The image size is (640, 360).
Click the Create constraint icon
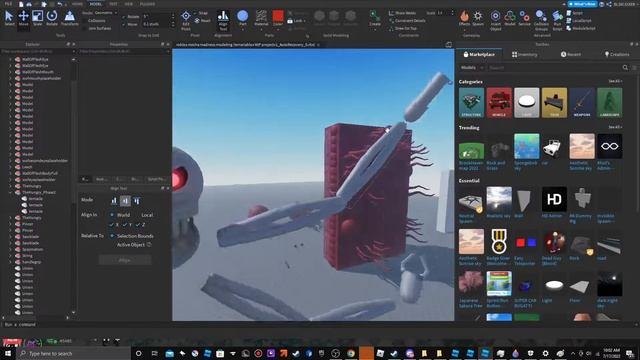pos(375,18)
